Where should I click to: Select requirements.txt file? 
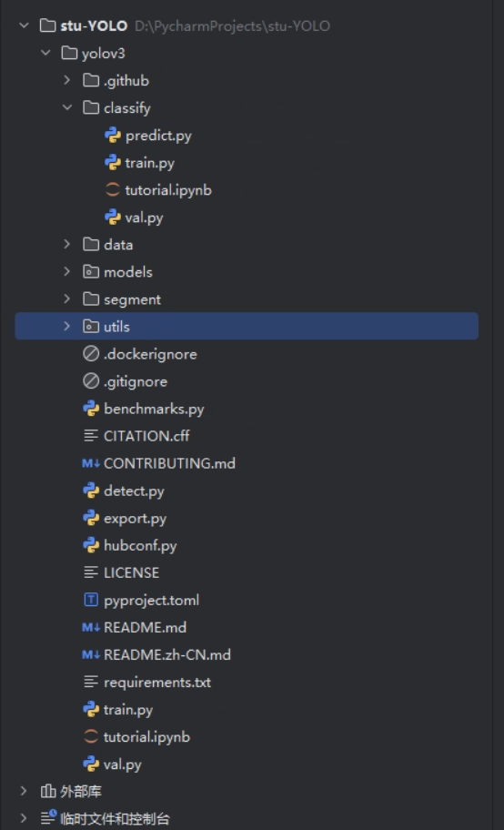(157, 683)
